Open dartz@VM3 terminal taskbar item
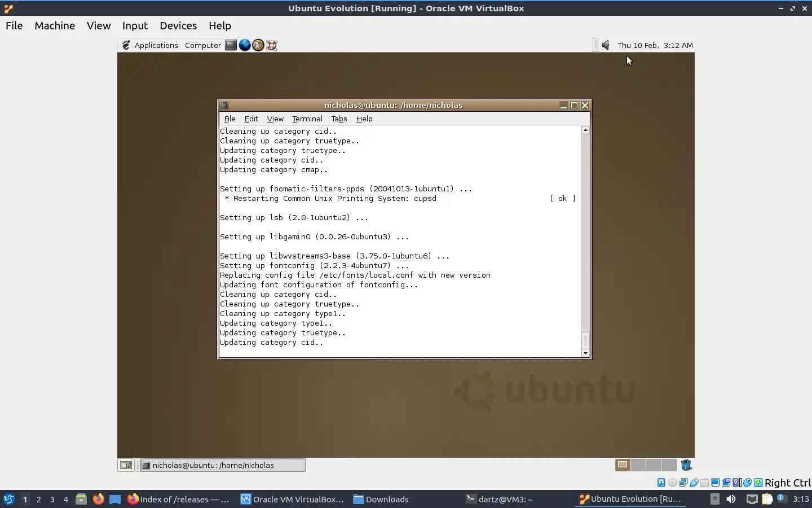812x508 pixels. pyautogui.click(x=500, y=499)
